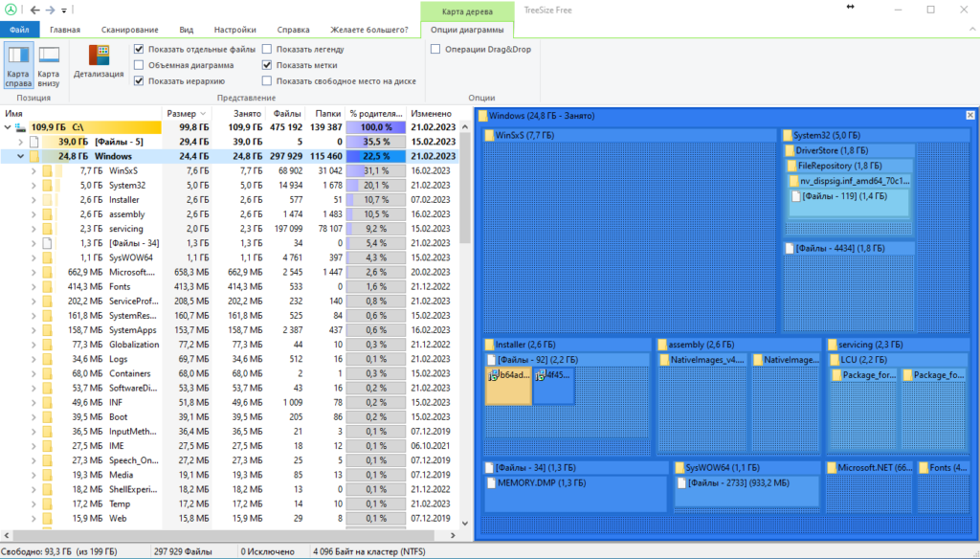
Task: Click the SysWOW64 folder in treemap
Action: (x=746, y=468)
